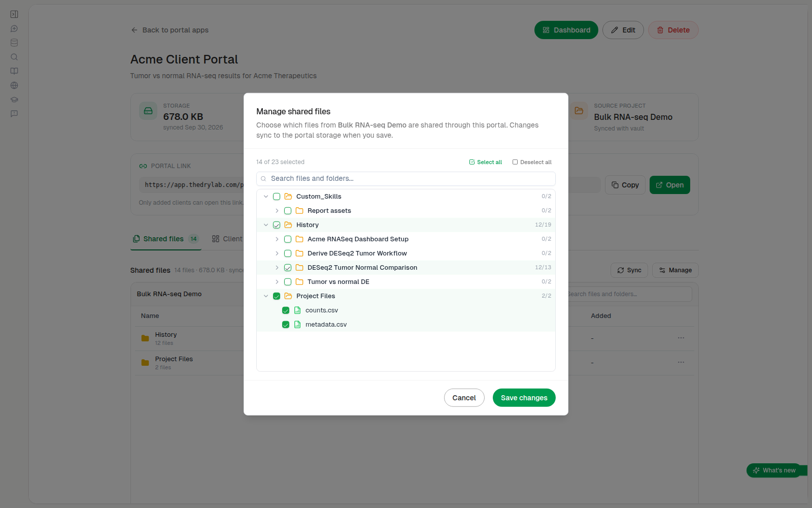Image resolution: width=812 pixels, height=508 pixels.
Task: Open the search sidebar icon
Action: tap(14, 57)
